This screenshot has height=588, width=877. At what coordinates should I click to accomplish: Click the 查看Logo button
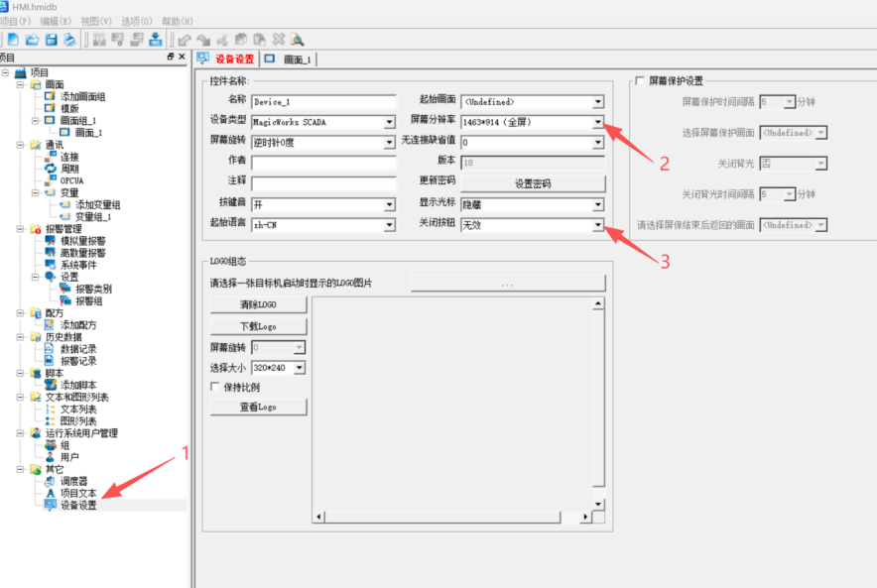(258, 407)
